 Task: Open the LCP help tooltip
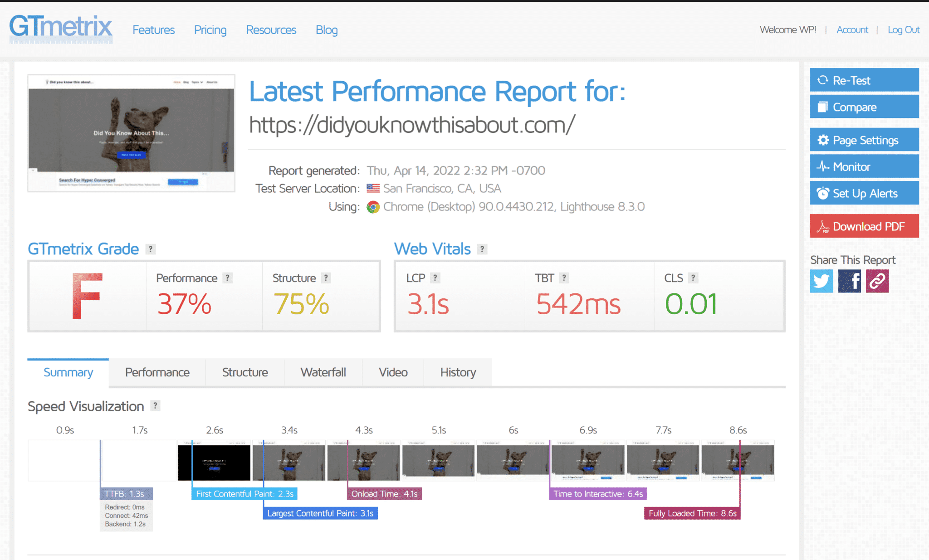(435, 278)
